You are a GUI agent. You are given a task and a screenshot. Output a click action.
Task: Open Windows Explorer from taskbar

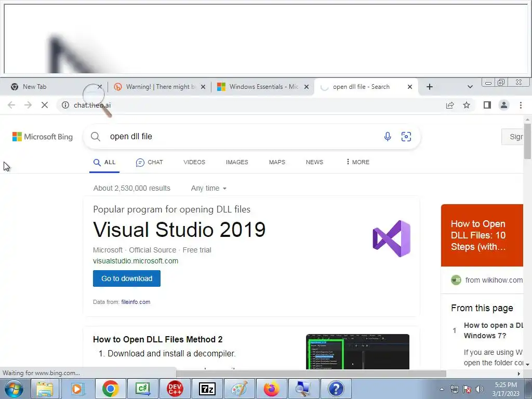click(45, 389)
